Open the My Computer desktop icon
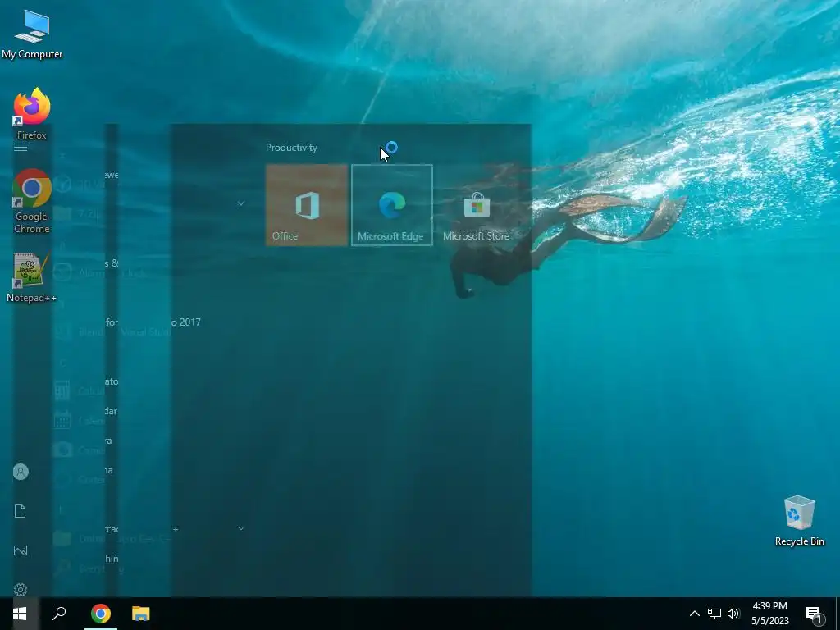Image resolution: width=840 pixels, height=630 pixels. point(32,34)
